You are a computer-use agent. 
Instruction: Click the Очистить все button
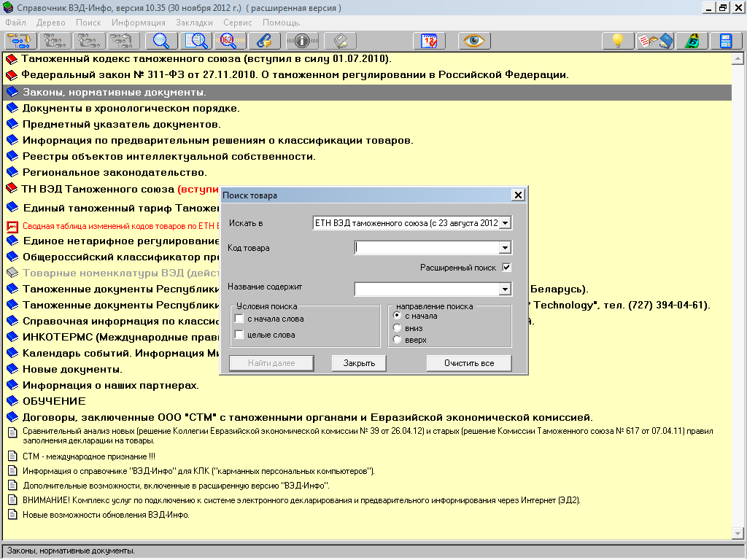coord(469,363)
